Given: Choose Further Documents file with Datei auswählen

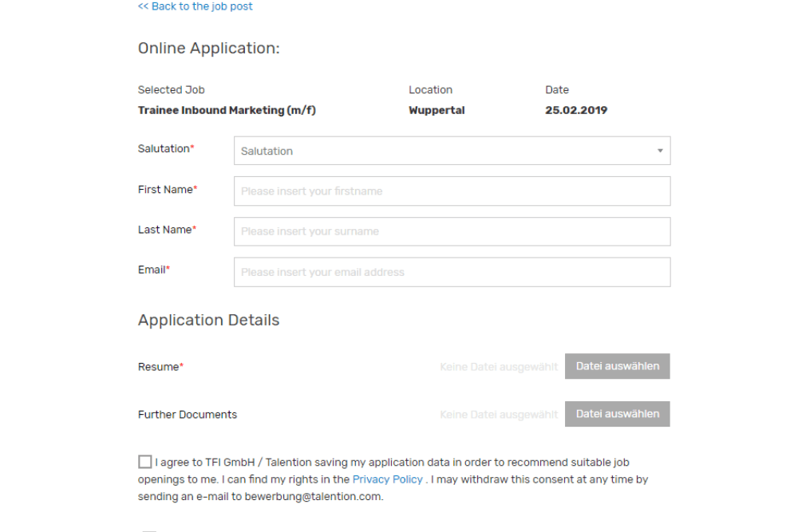Looking at the screenshot, I should 618,414.
